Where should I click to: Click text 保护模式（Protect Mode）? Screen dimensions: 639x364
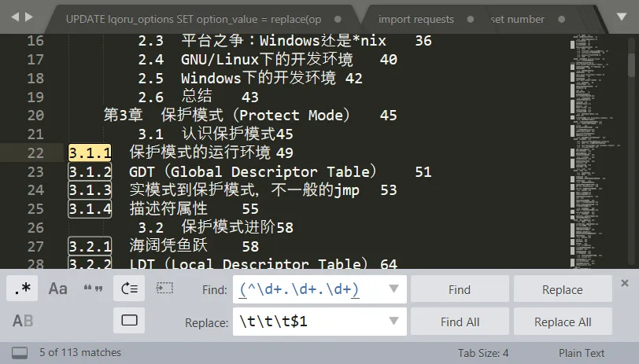[x=256, y=116]
